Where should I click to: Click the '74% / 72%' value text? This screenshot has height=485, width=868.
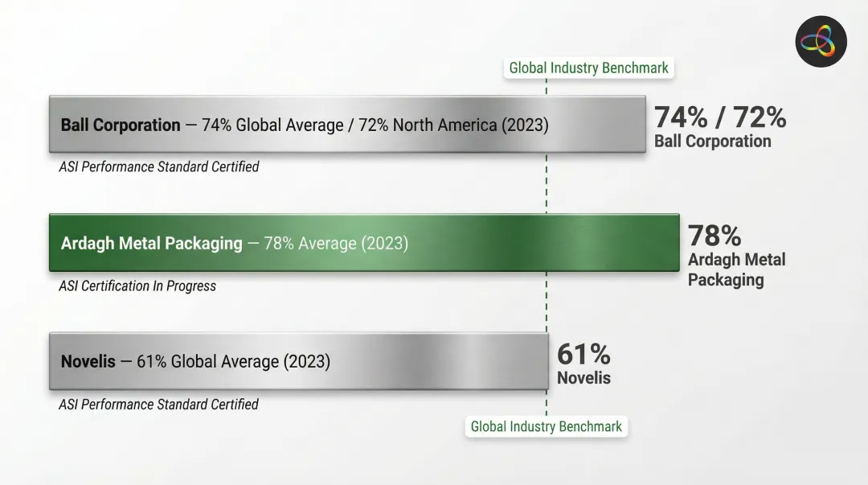pos(720,117)
